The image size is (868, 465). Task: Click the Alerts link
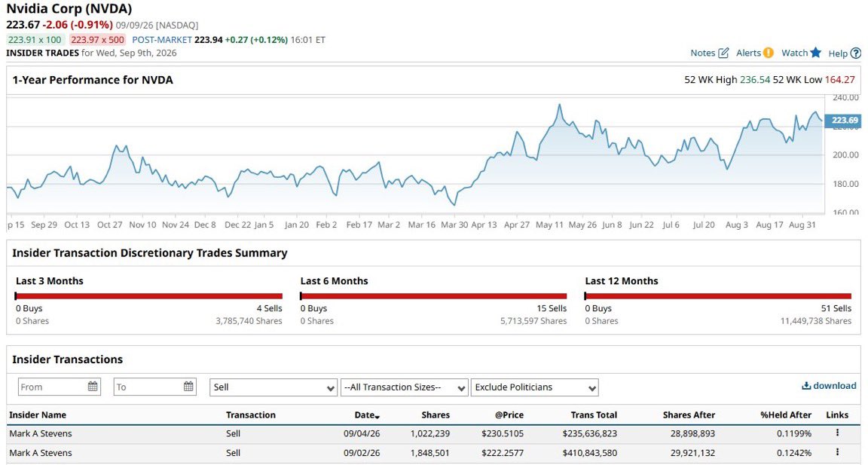point(748,54)
